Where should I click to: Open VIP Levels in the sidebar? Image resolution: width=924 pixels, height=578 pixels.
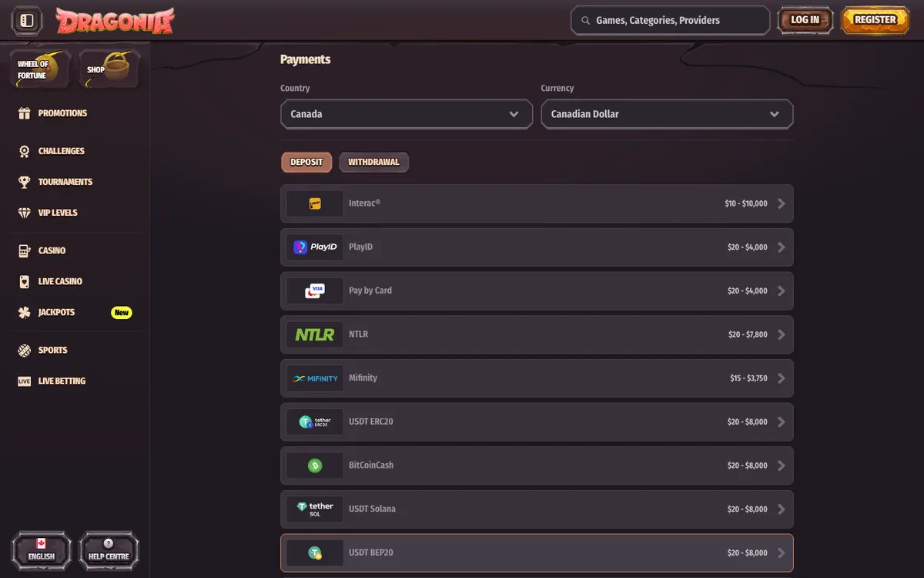(58, 213)
